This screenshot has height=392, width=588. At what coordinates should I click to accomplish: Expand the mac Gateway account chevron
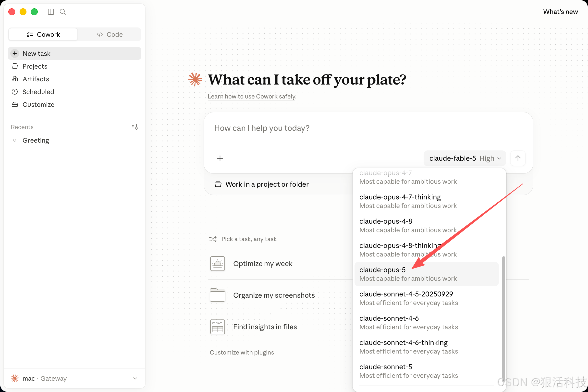tap(135, 378)
